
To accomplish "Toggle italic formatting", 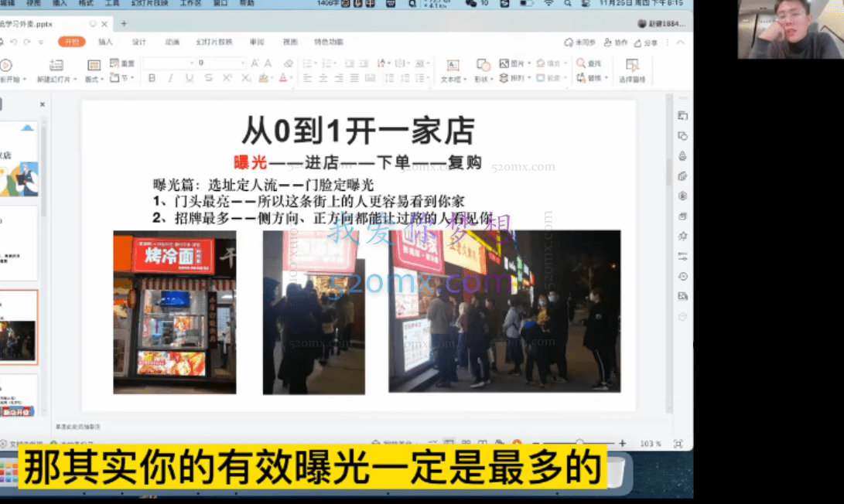I will click(x=170, y=77).
